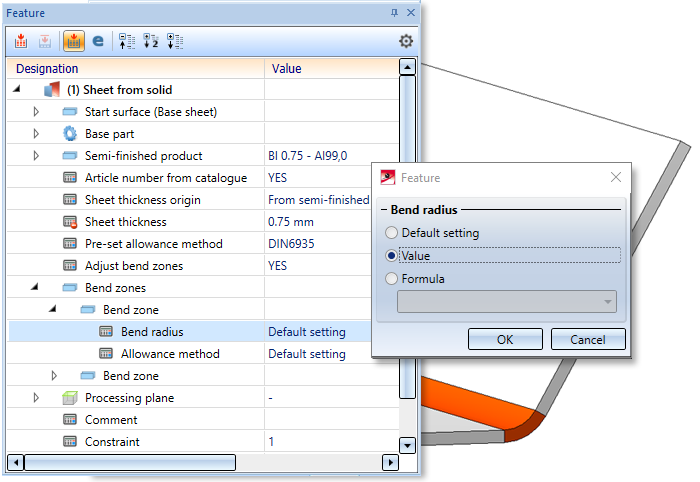
Task: Click the horizontal scrollbar thumb
Action: tap(130, 462)
